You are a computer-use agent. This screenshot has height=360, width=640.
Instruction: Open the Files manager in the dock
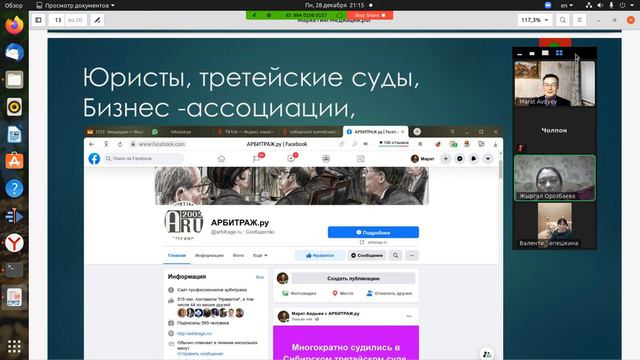(x=14, y=80)
